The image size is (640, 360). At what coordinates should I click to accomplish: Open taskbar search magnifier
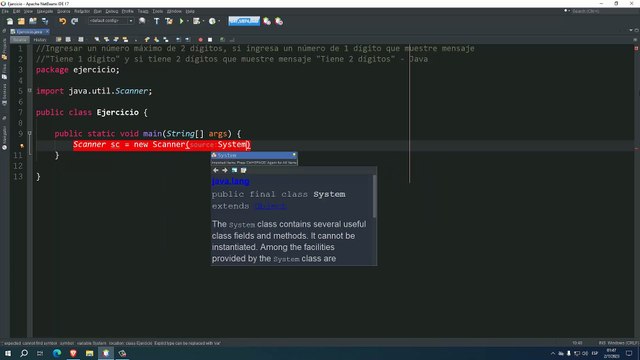(24, 353)
